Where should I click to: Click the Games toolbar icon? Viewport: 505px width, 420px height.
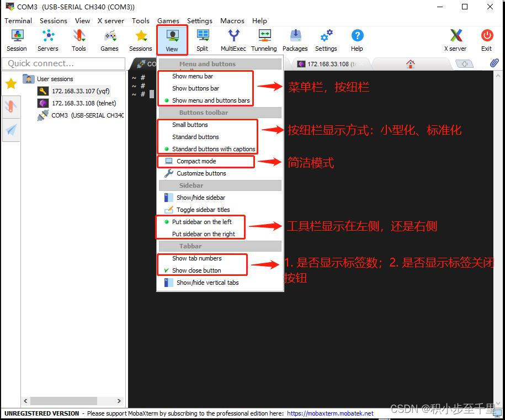click(109, 40)
